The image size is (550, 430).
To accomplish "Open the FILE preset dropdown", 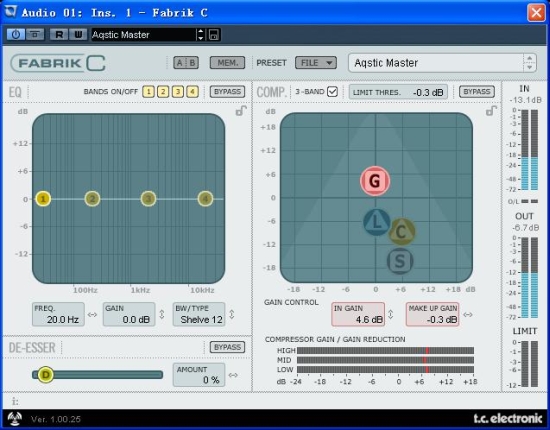I will click(316, 63).
